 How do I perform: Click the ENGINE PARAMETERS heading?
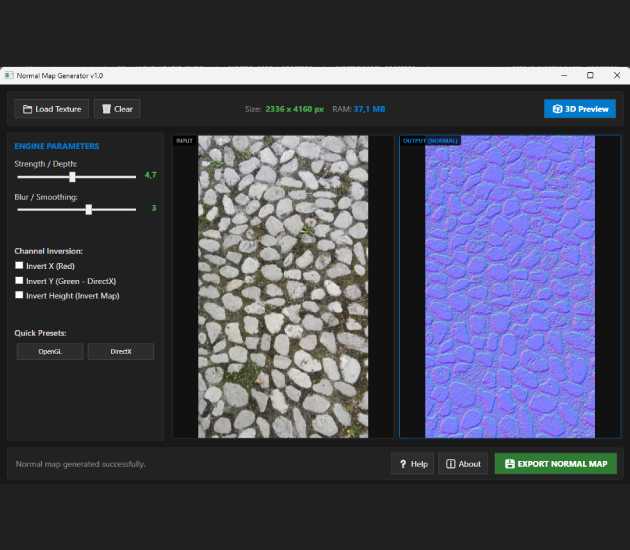click(57, 146)
